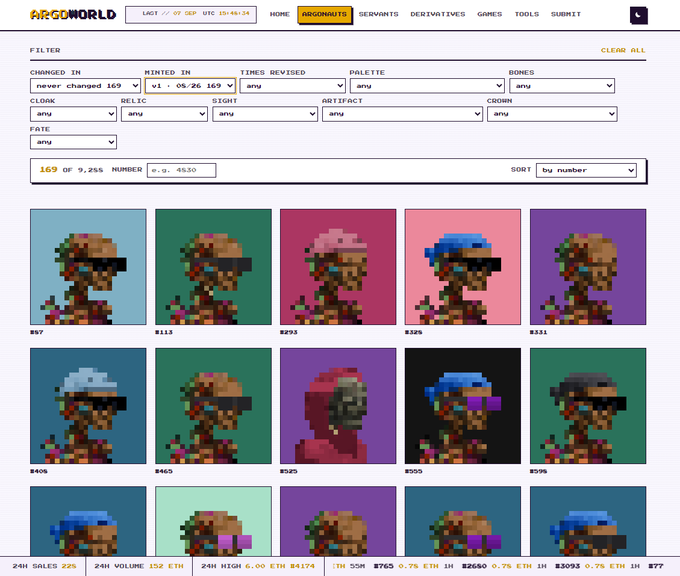Open the Relic dropdown
Image resolution: width=680 pixels, height=576 pixels.
click(x=164, y=114)
